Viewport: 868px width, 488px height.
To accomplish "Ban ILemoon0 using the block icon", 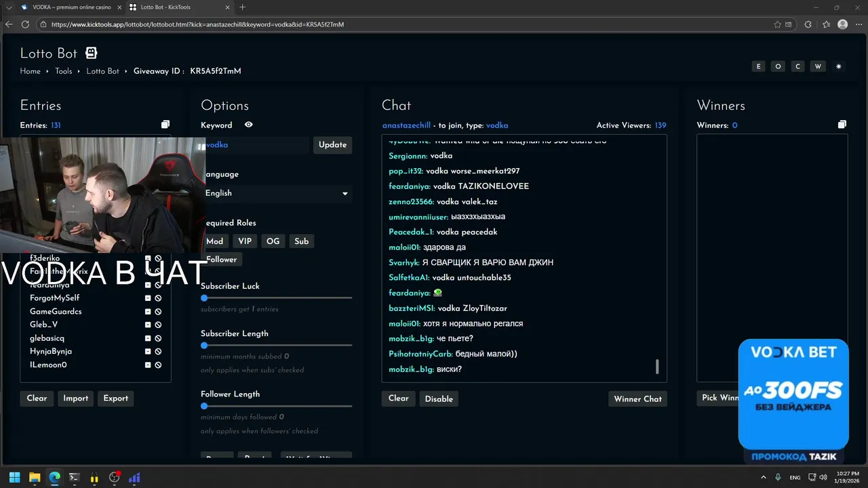I will (x=158, y=365).
